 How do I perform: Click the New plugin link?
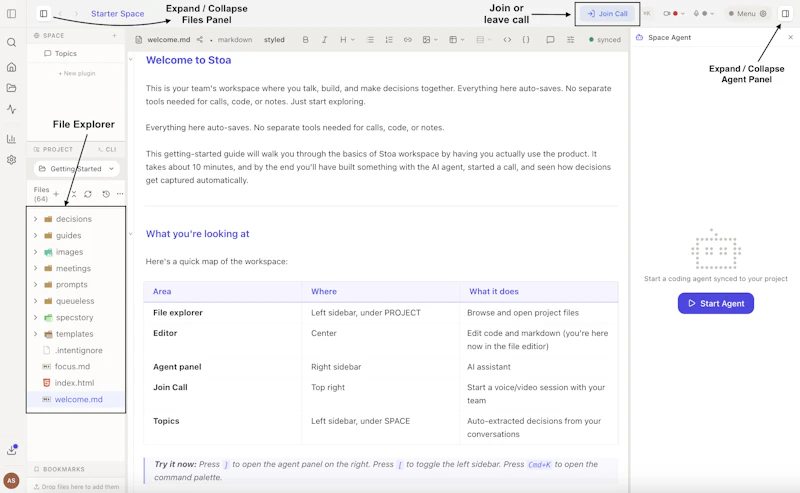click(x=77, y=73)
